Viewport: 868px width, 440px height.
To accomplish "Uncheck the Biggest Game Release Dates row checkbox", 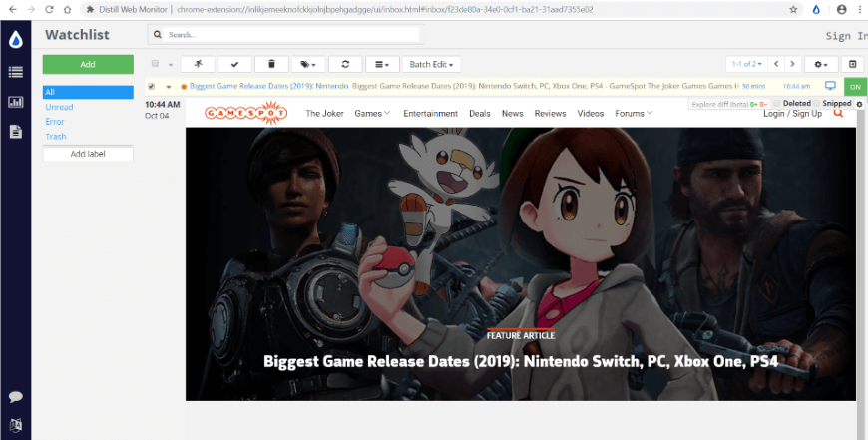I will click(x=152, y=87).
